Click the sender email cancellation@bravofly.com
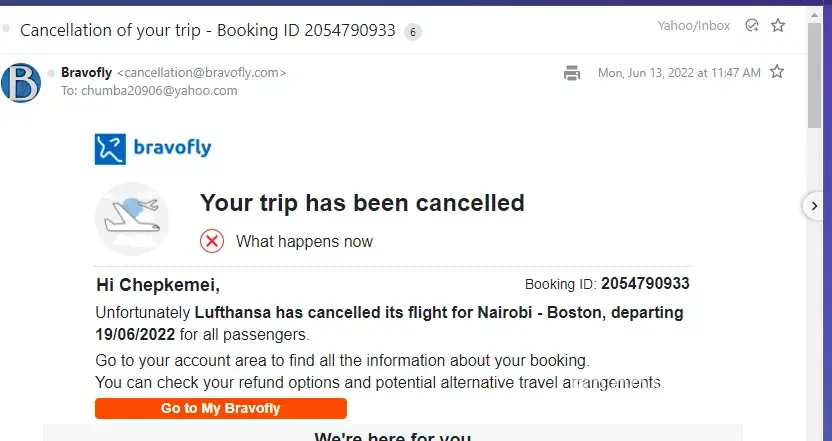 coord(202,72)
